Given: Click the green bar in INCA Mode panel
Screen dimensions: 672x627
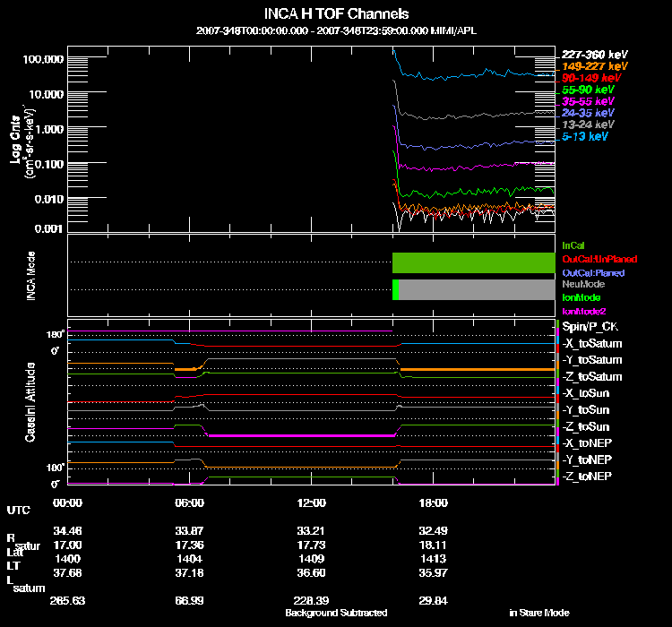Looking at the screenshot, I should [475, 262].
